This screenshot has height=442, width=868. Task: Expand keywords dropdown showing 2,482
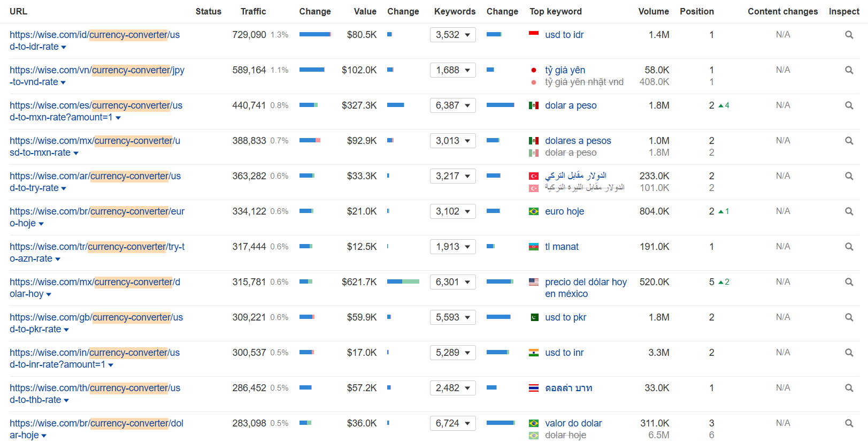point(453,388)
